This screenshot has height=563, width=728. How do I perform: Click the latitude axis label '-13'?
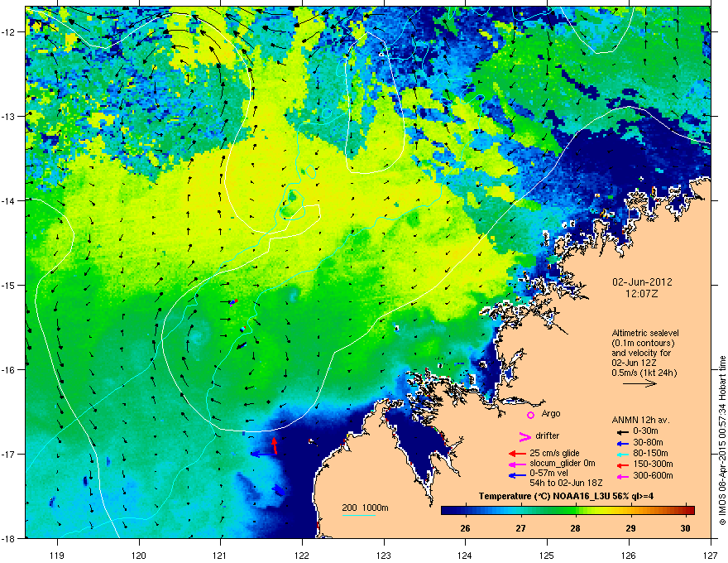[8, 117]
